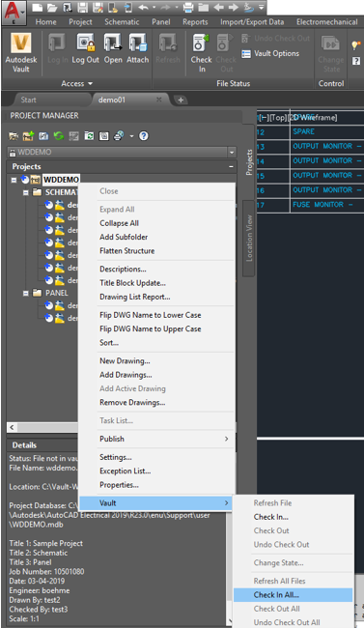
Task: Switch to the Schematic ribbon tab
Action: point(122,22)
